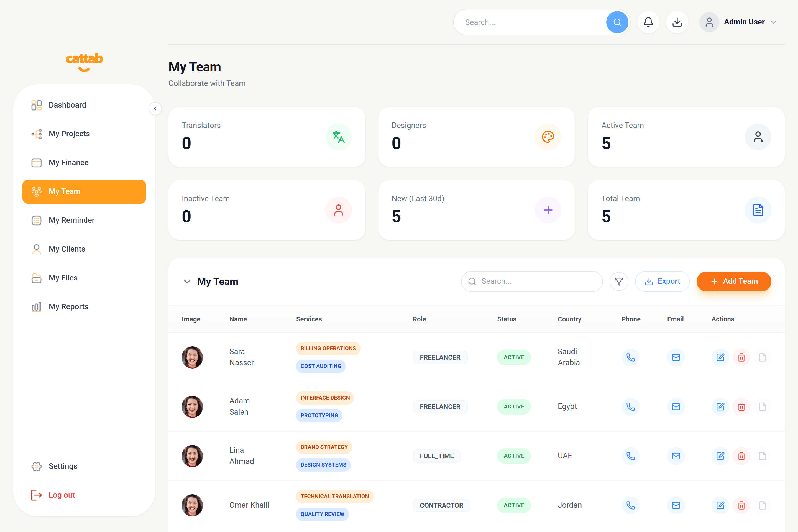798x532 pixels.
Task: Export the team list
Action: (x=662, y=281)
